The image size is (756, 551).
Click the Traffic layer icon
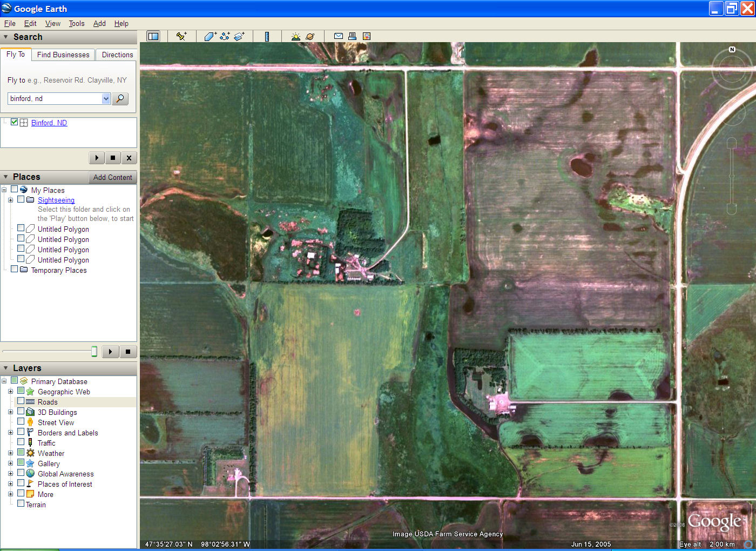tap(30, 443)
